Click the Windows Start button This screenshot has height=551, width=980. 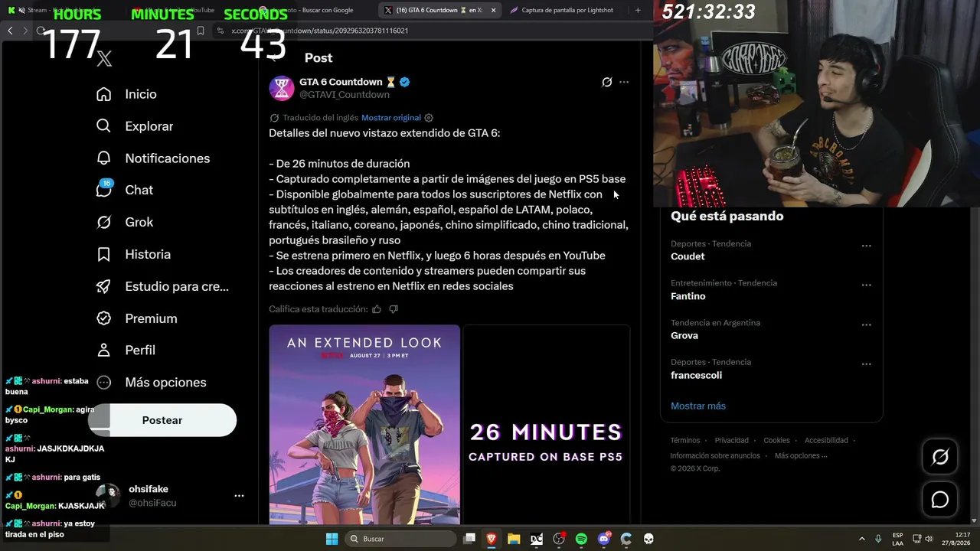(332, 539)
